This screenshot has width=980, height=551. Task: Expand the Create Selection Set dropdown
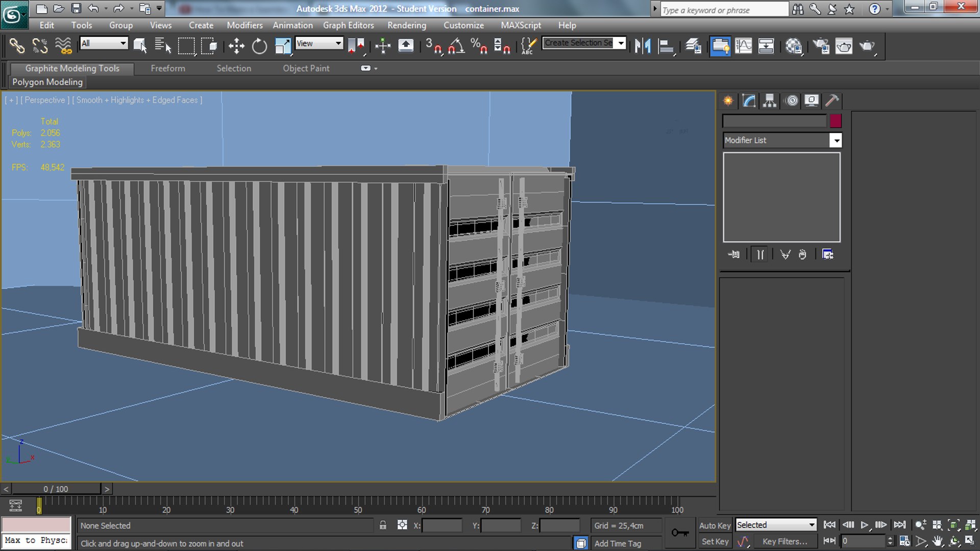pos(621,43)
